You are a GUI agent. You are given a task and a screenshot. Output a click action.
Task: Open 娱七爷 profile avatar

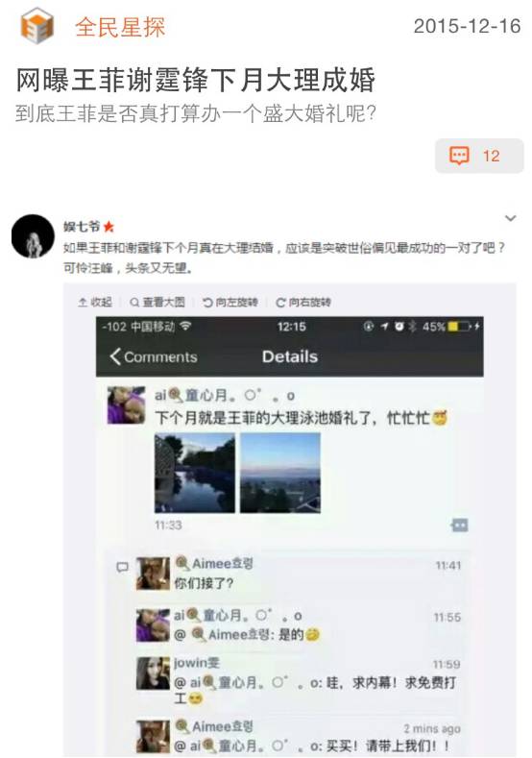[x=33, y=236]
